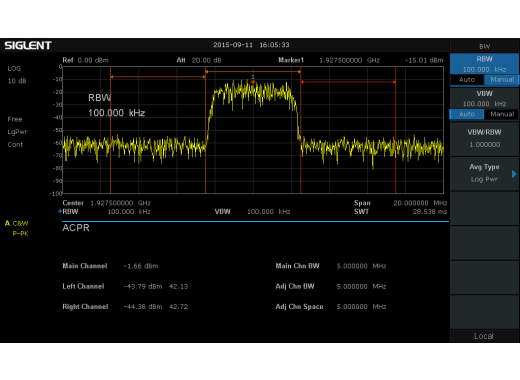This screenshot has height=380, width=520.
Task: Open the VBW/RBW ratio softkey
Action: point(484,138)
